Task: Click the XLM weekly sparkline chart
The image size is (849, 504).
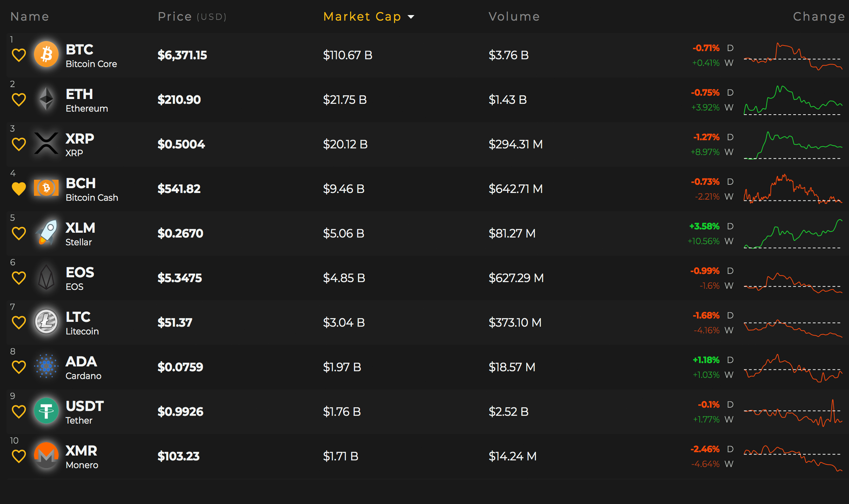Action: 793,234
